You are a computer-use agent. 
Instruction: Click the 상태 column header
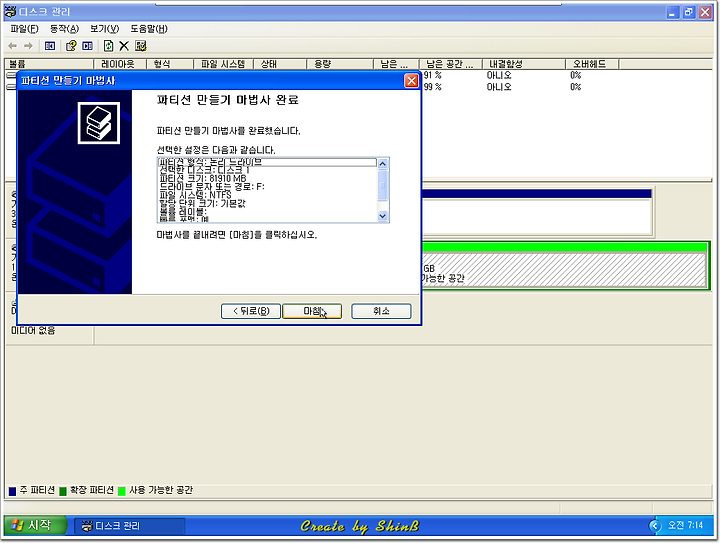click(280, 64)
